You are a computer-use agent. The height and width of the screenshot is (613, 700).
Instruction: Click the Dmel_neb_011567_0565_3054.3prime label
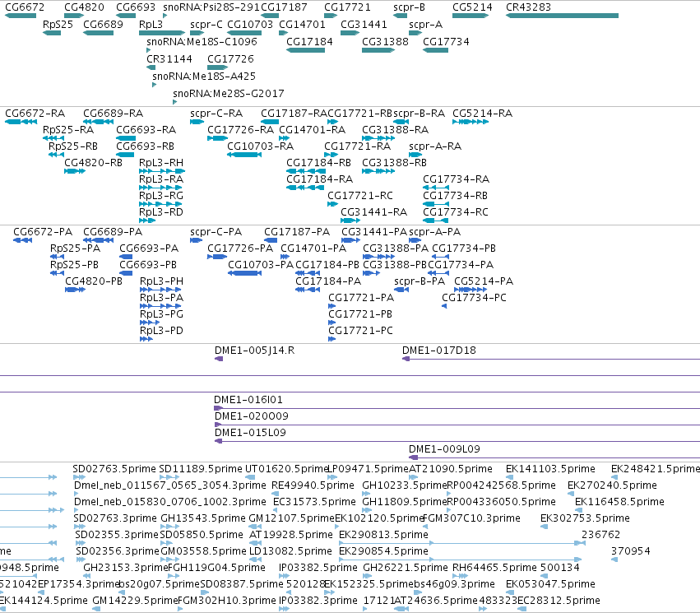[x=170, y=485]
